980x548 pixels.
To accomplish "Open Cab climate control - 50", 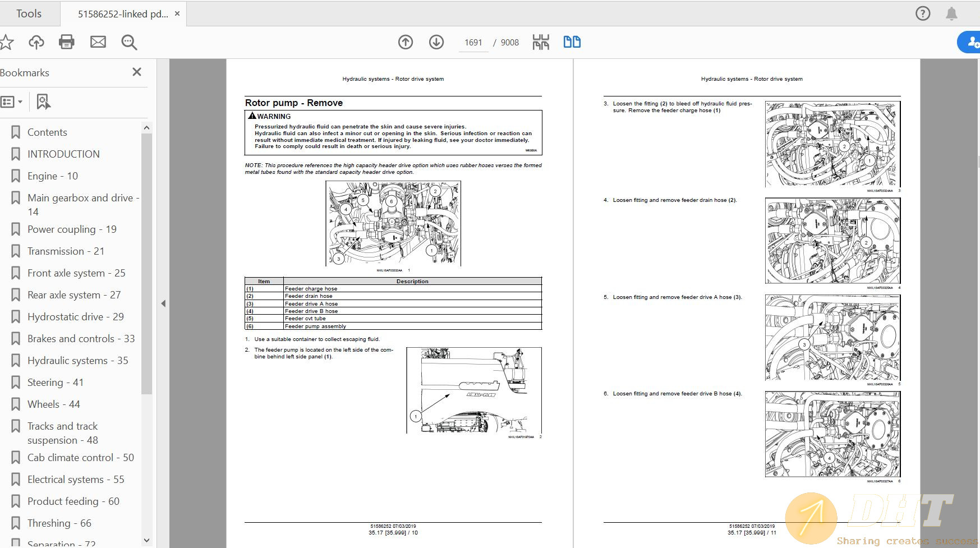I will click(81, 458).
